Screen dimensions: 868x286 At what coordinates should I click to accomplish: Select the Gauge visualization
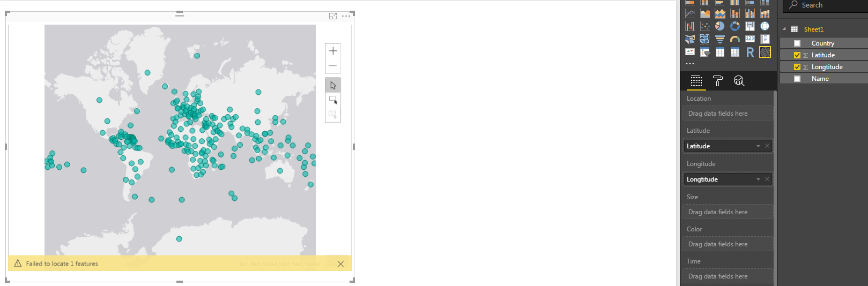coord(735,39)
